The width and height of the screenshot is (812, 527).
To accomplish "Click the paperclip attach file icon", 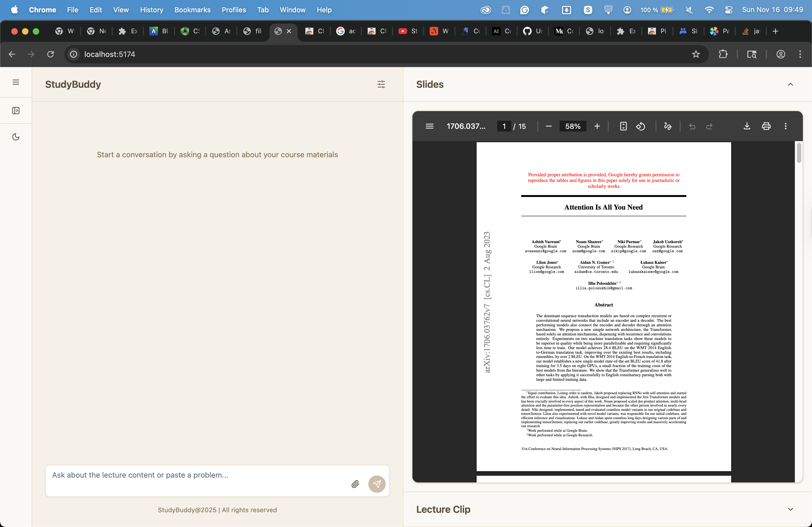I will (x=355, y=484).
